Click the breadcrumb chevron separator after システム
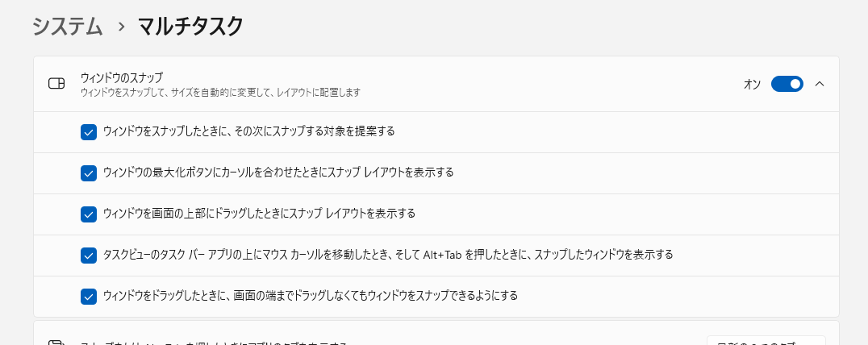Viewport: 868px width, 345px height. 122,27
